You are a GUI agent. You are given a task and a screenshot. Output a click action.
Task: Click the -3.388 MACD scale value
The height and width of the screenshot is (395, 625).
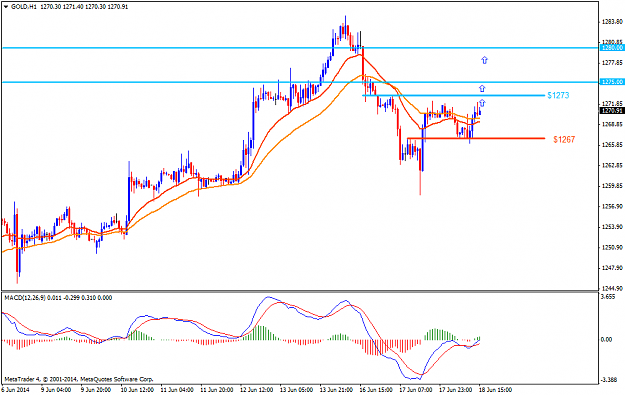(608, 380)
